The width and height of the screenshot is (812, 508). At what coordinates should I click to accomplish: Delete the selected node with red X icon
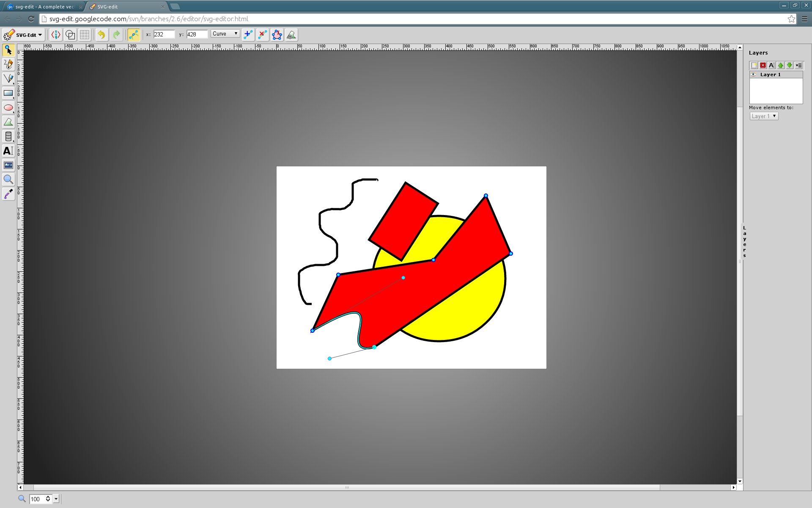tap(263, 35)
